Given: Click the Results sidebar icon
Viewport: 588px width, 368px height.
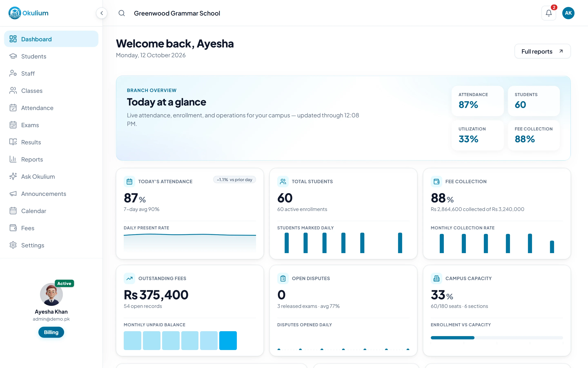Looking at the screenshot, I should (13, 142).
